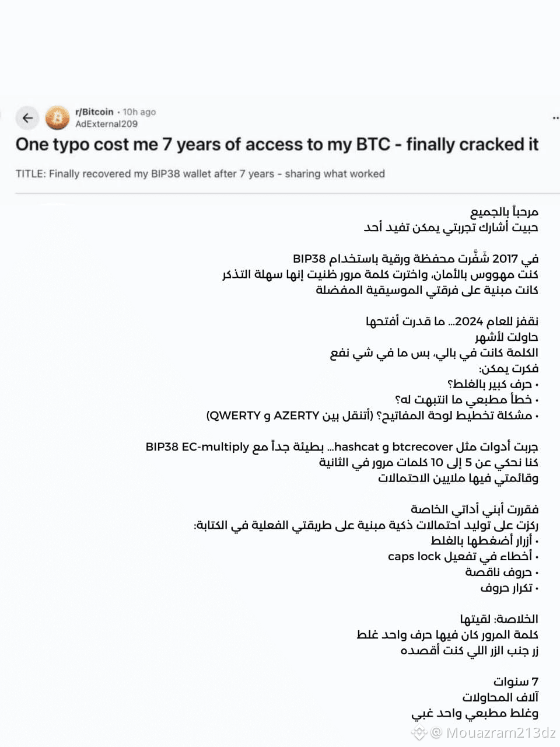
Task: Open the post overflow menu with three dots
Action: point(555,117)
